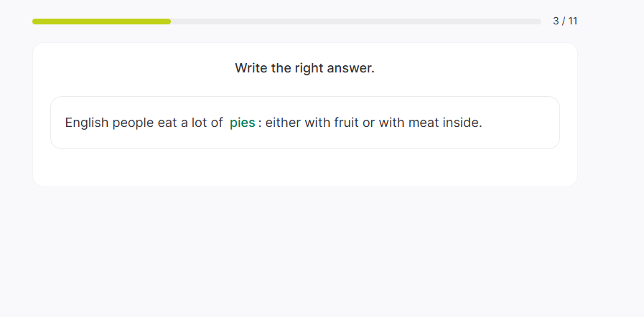Click the colon right after 'pies'
This screenshot has width=644, height=317.
[260, 123]
